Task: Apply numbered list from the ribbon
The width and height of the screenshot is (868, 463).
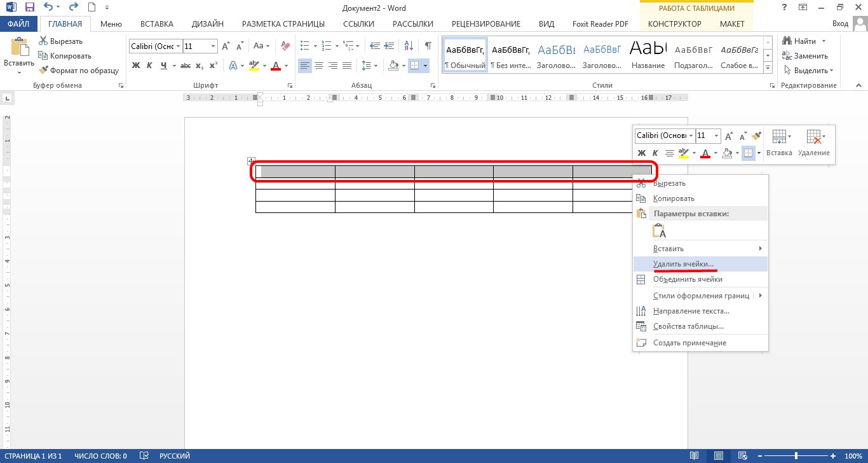Action: point(326,46)
